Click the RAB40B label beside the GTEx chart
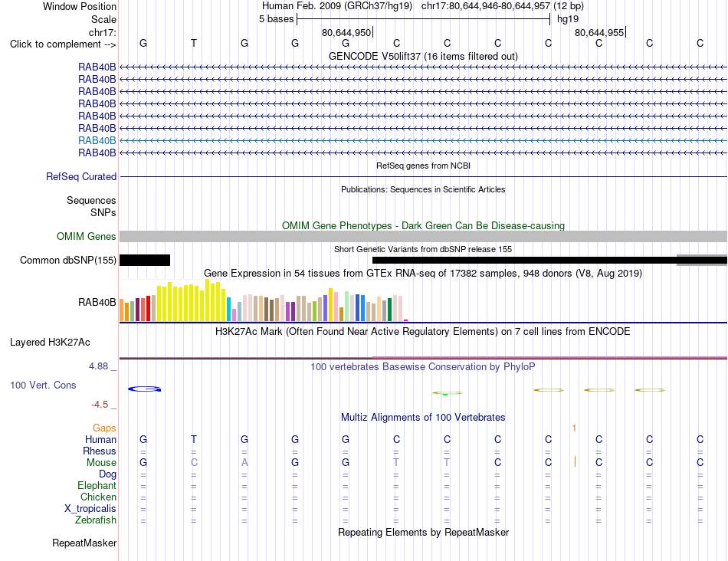The width and height of the screenshot is (728, 561). tap(97, 302)
